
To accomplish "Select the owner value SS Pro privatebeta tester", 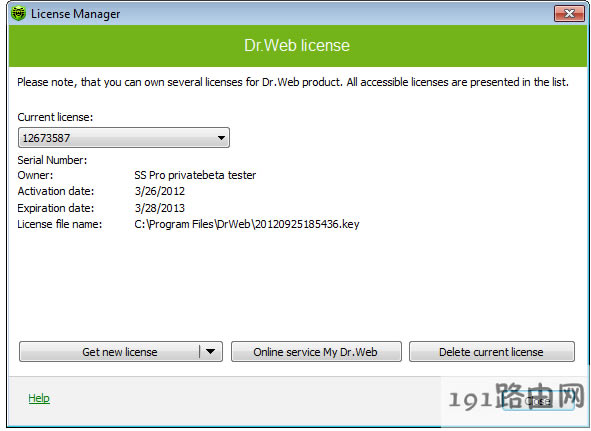I will click(195, 175).
